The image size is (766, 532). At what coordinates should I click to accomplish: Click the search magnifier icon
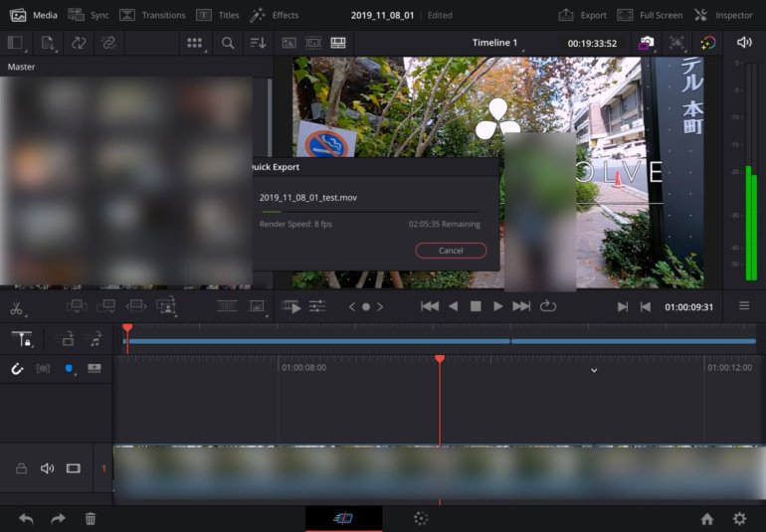tap(228, 43)
